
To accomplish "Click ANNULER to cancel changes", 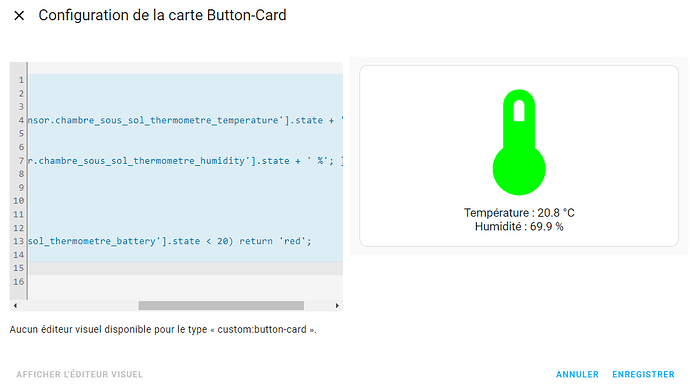I will pos(577,374).
